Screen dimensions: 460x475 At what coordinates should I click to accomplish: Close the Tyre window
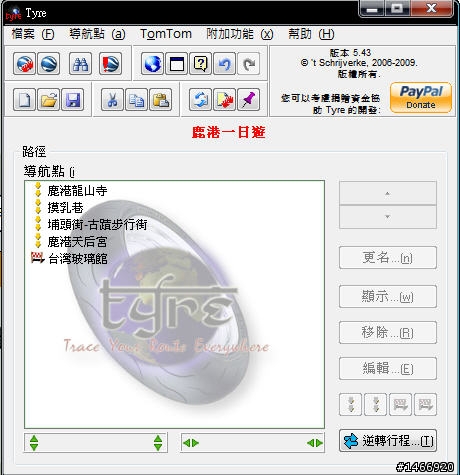coord(432,8)
